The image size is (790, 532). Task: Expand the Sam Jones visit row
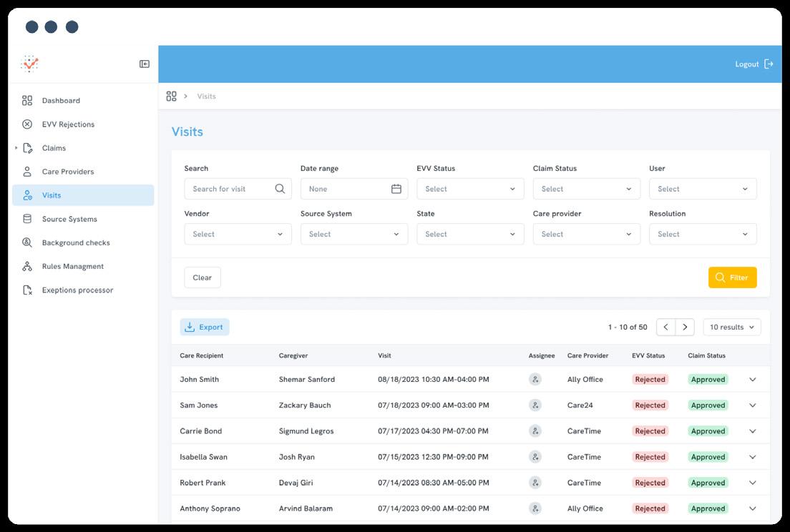(x=753, y=405)
